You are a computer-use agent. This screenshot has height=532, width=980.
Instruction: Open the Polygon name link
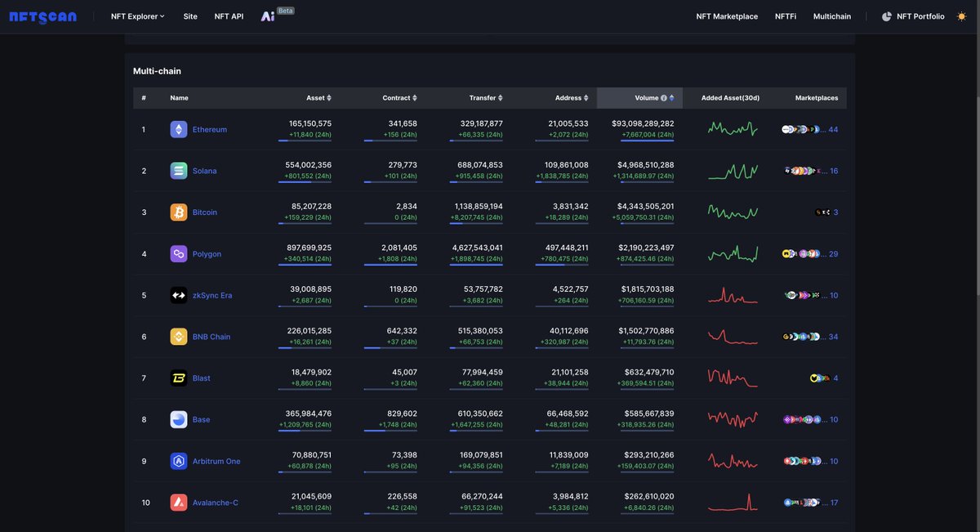(x=207, y=254)
